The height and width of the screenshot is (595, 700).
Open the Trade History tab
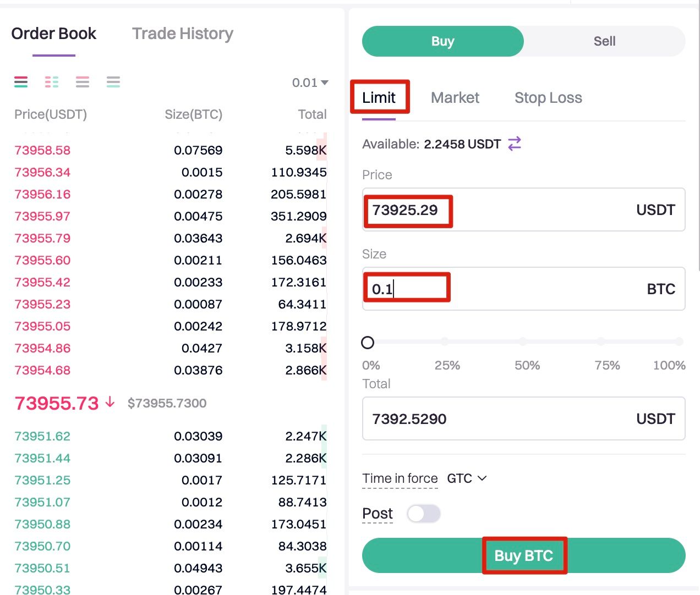tap(182, 34)
